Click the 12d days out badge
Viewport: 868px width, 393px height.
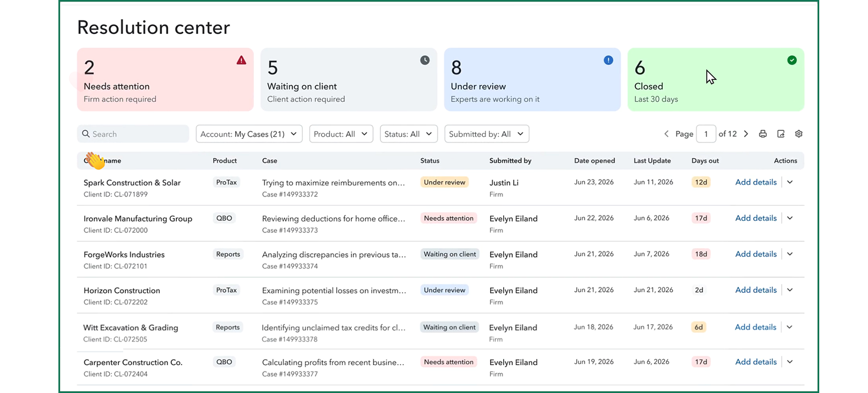pyautogui.click(x=701, y=182)
